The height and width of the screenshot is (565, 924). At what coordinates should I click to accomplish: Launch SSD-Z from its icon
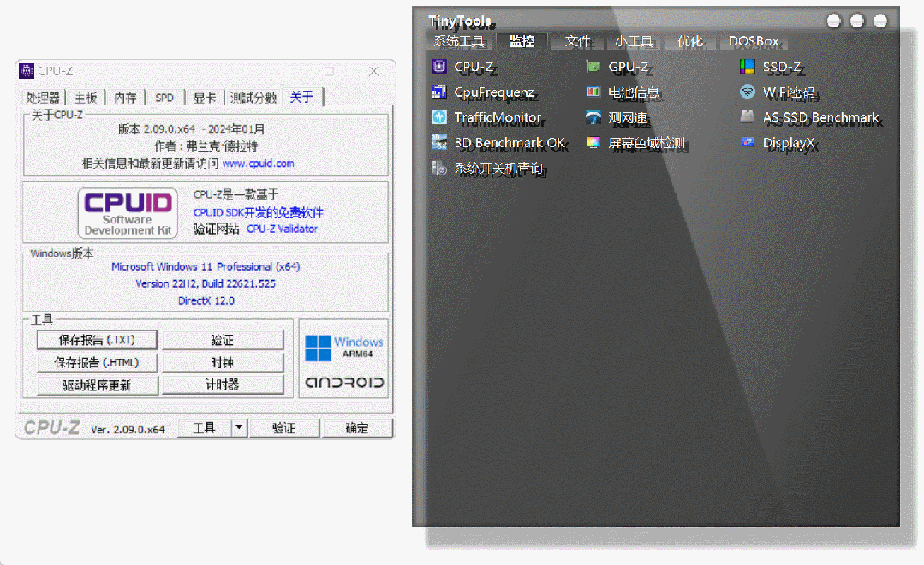pos(748,67)
